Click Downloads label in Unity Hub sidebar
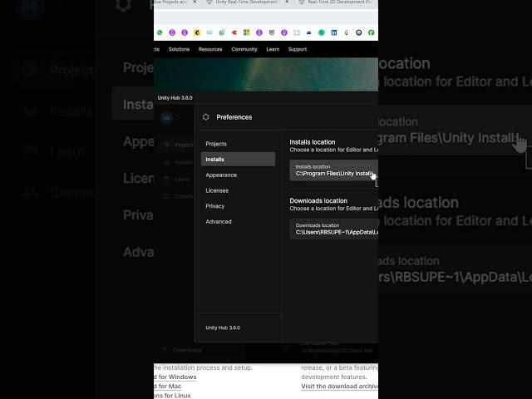 187,350
